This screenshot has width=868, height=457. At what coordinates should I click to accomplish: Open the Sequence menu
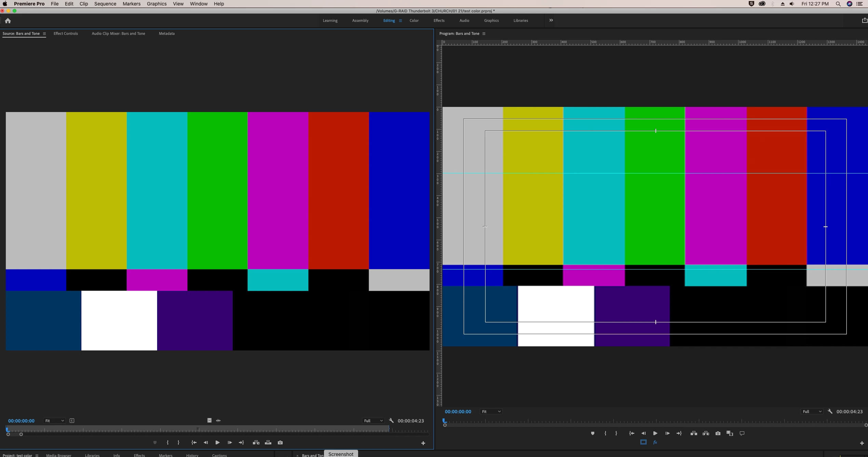point(105,4)
